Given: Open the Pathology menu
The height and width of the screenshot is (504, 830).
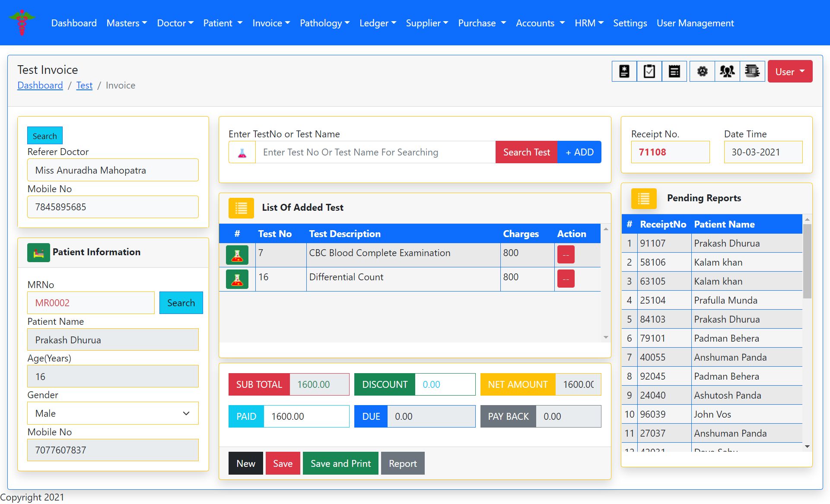Looking at the screenshot, I should (x=324, y=23).
